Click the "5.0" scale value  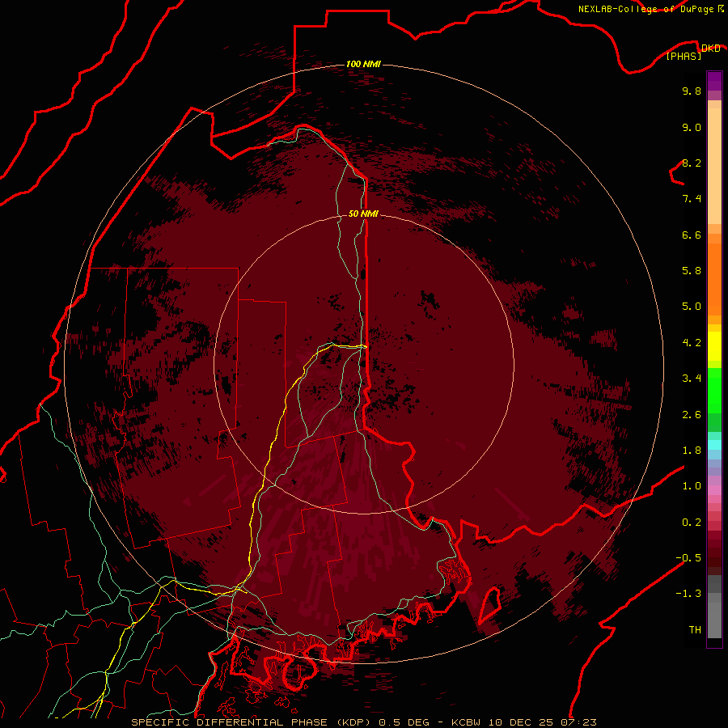[692, 307]
